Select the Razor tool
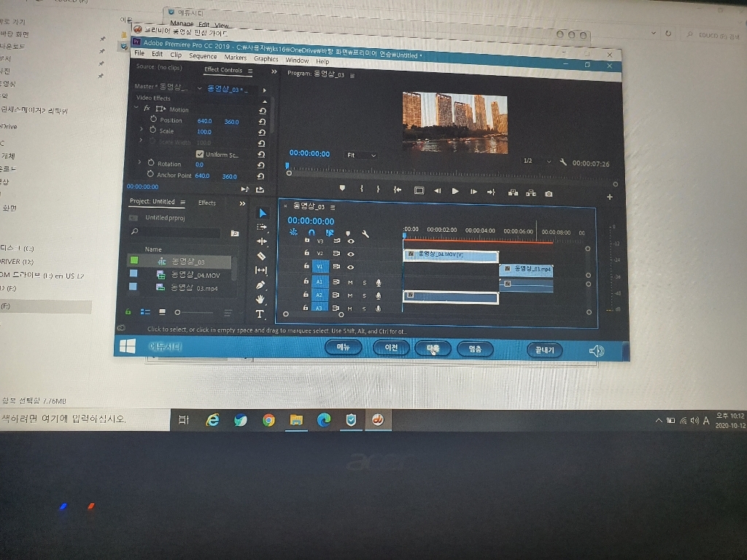The width and height of the screenshot is (747, 560). pyautogui.click(x=261, y=256)
